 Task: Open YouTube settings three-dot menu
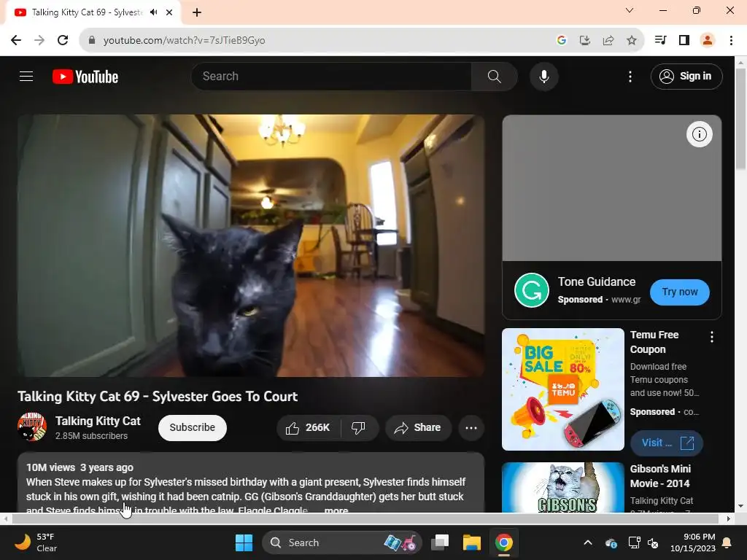pos(630,76)
